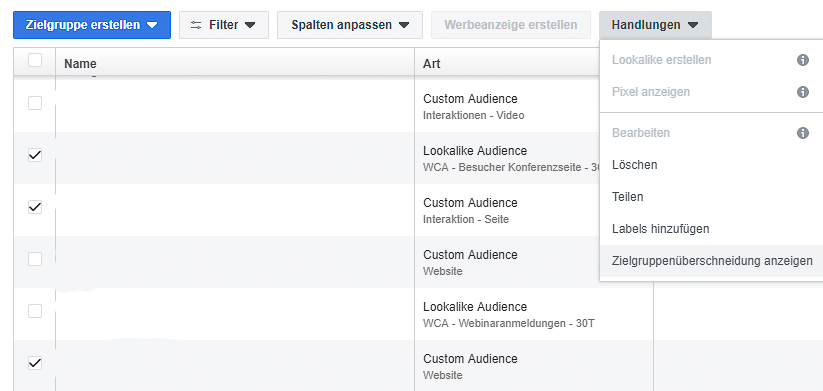823x391 pixels.
Task: Toggle the select-all checkbox in header
Action: [35, 60]
